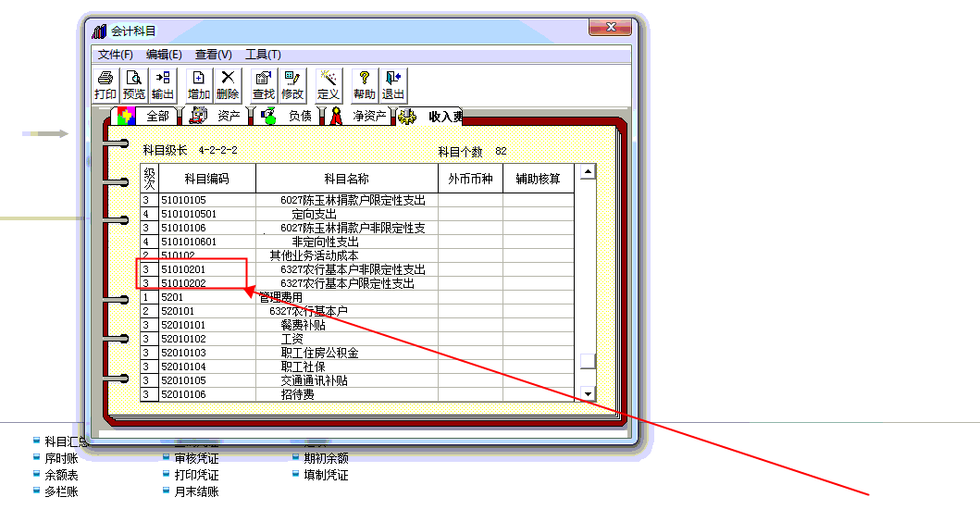Viewport: 980px width, 522px height.
Task: Close the 会计科目 window
Action: pos(612,27)
